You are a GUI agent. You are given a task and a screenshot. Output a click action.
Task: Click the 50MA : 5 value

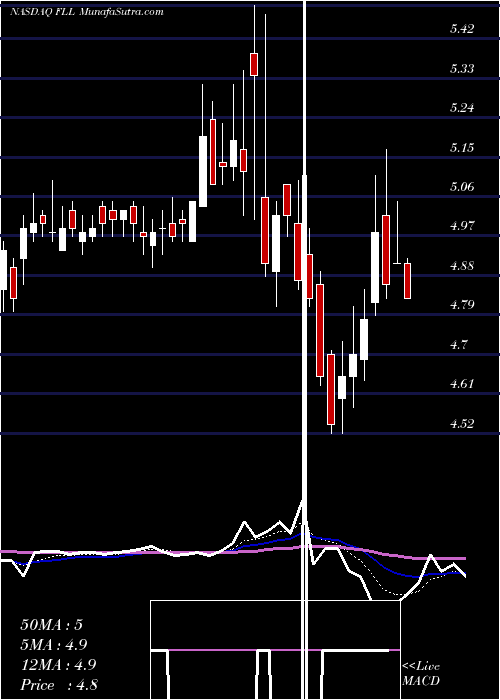(51, 625)
